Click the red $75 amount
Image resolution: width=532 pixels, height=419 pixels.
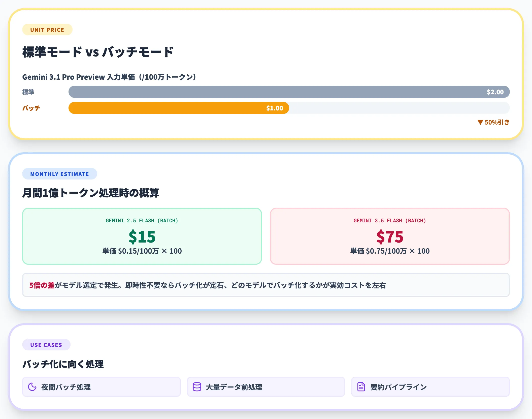coord(390,237)
